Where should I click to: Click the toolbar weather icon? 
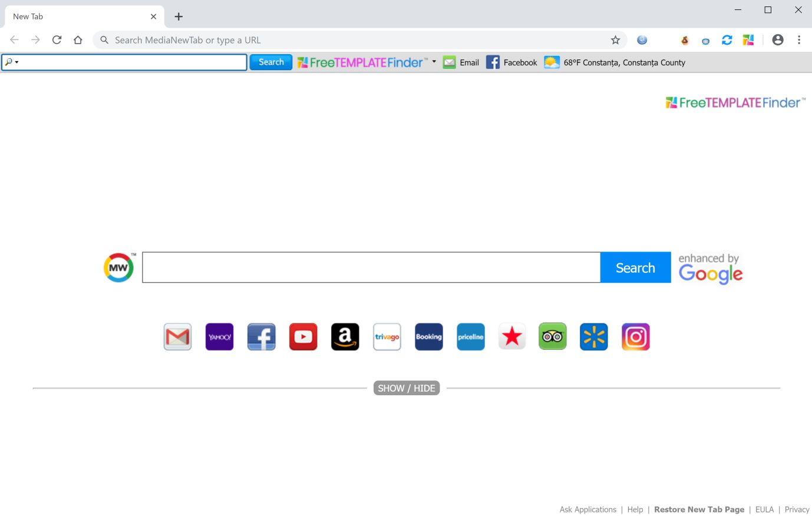pyautogui.click(x=552, y=62)
